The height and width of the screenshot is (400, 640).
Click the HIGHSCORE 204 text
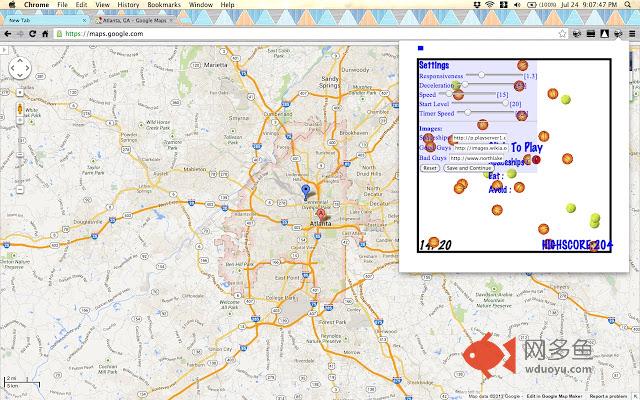(577, 245)
